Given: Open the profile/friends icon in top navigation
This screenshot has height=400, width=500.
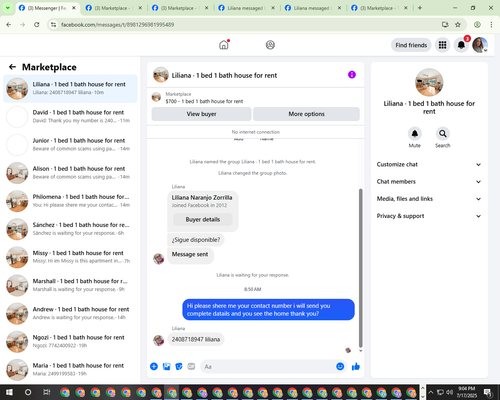Looking at the screenshot, I should 270,45.
